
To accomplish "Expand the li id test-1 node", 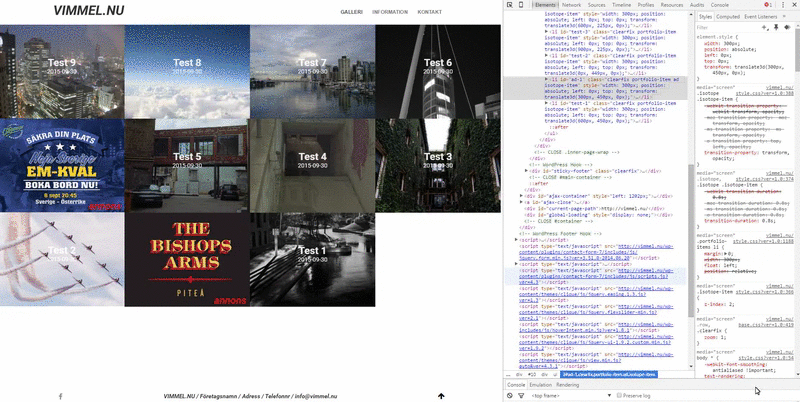I will click(x=547, y=103).
